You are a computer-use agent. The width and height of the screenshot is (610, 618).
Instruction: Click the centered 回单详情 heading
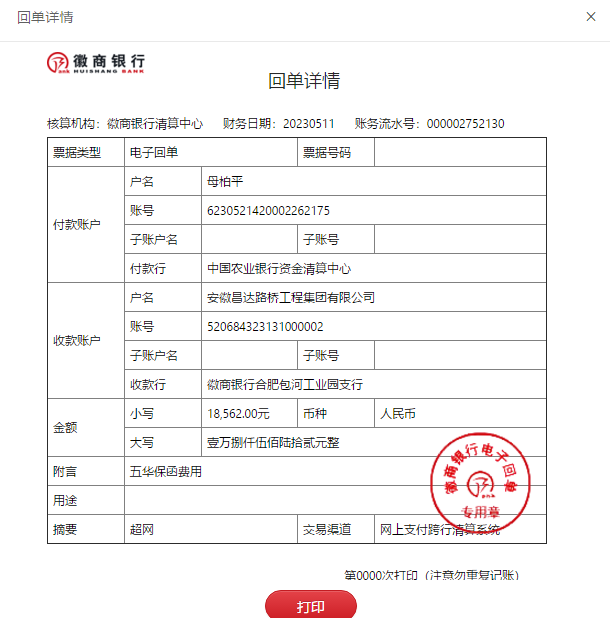304,81
